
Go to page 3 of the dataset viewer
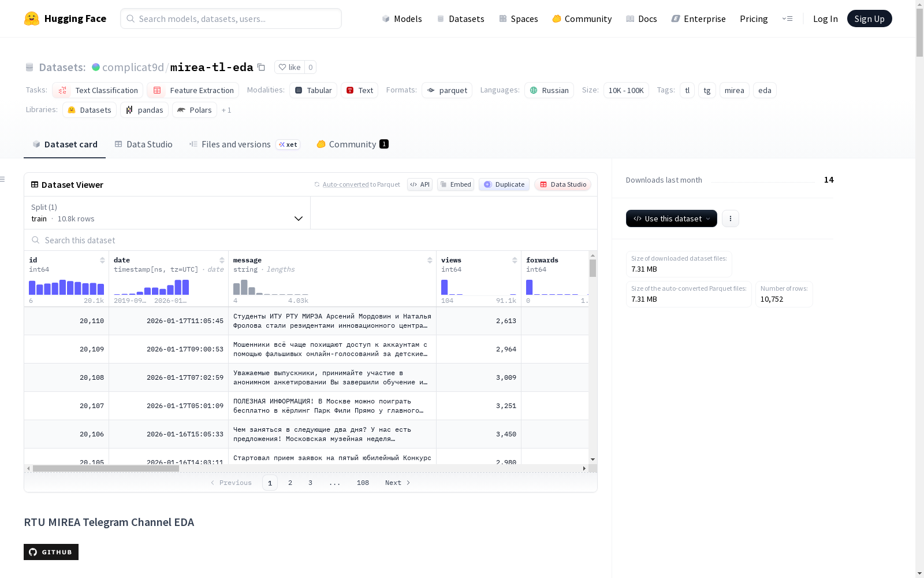[x=310, y=483]
